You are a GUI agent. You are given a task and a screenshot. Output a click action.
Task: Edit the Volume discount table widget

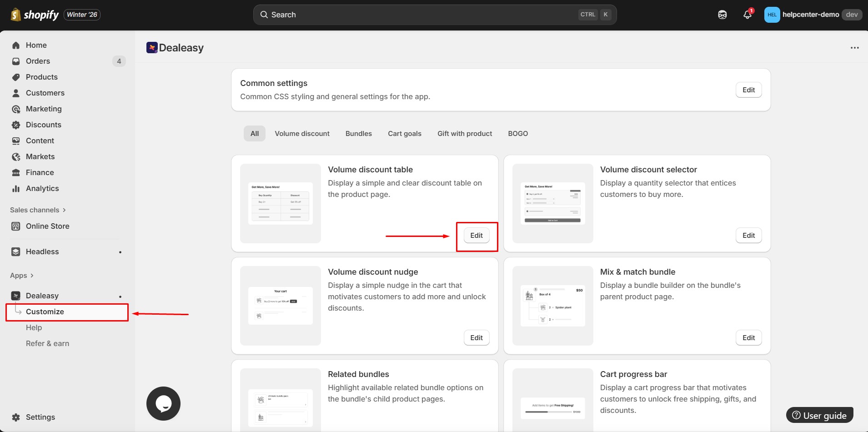(x=476, y=235)
